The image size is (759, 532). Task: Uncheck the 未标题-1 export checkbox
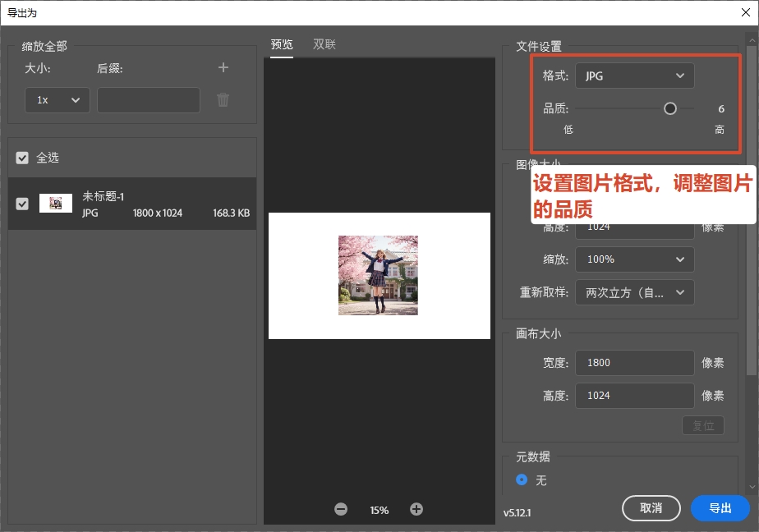click(21, 204)
